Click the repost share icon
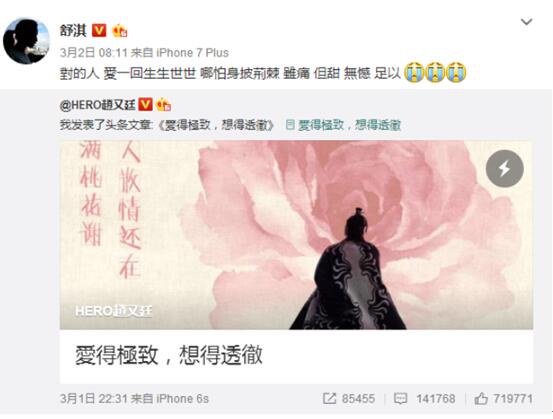This screenshot has width=553, height=419. click(329, 399)
